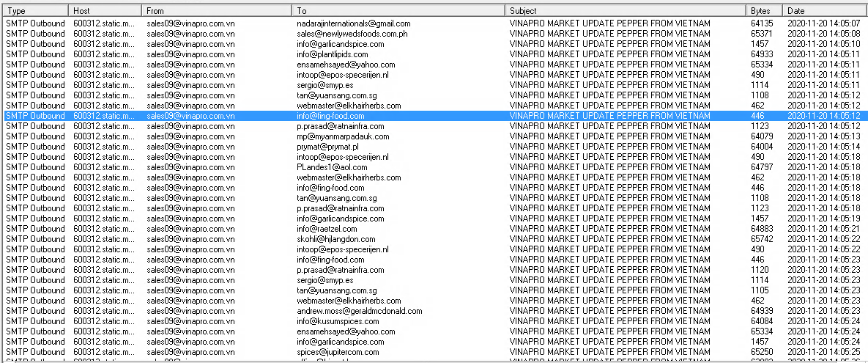Sort by the Host column header
The image size is (868, 363).
click(105, 10)
